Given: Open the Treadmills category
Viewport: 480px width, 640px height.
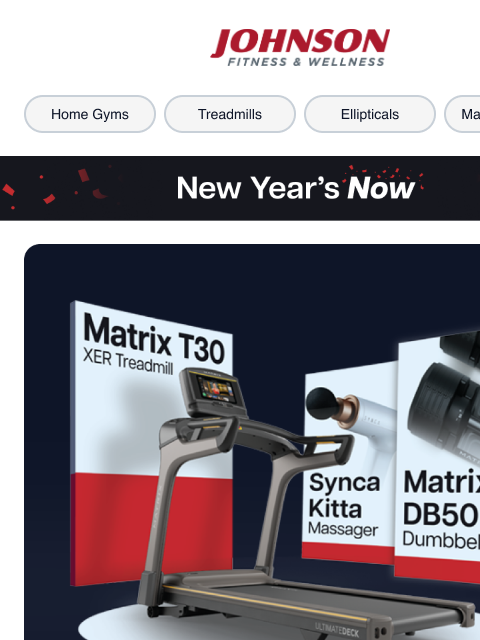Looking at the screenshot, I should 230,114.
